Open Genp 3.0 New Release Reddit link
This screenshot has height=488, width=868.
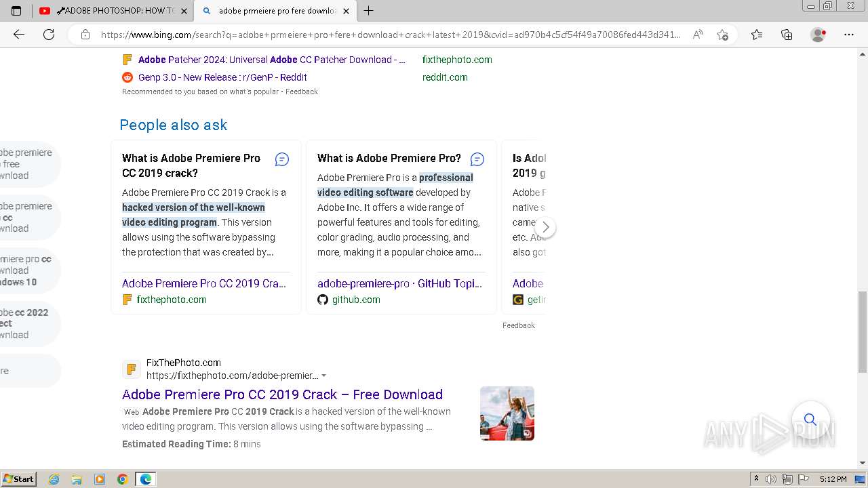coord(222,77)
